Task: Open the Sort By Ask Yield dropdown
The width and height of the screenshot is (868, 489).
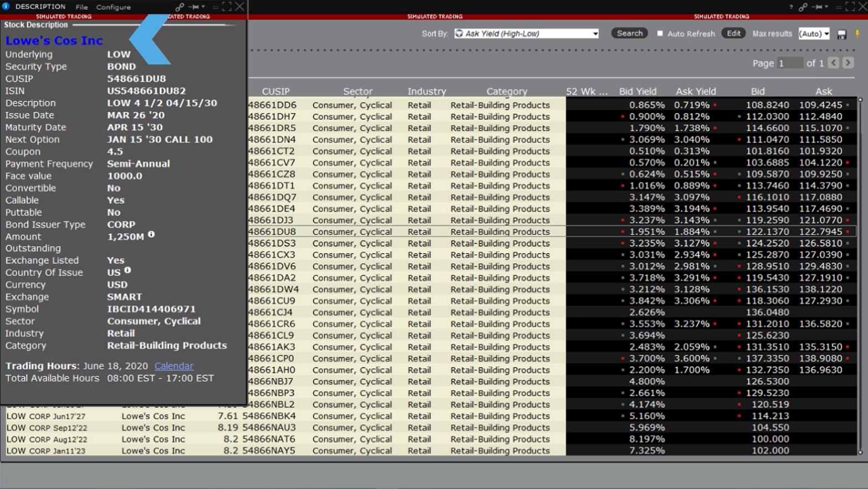Action: tap(526, 34)
